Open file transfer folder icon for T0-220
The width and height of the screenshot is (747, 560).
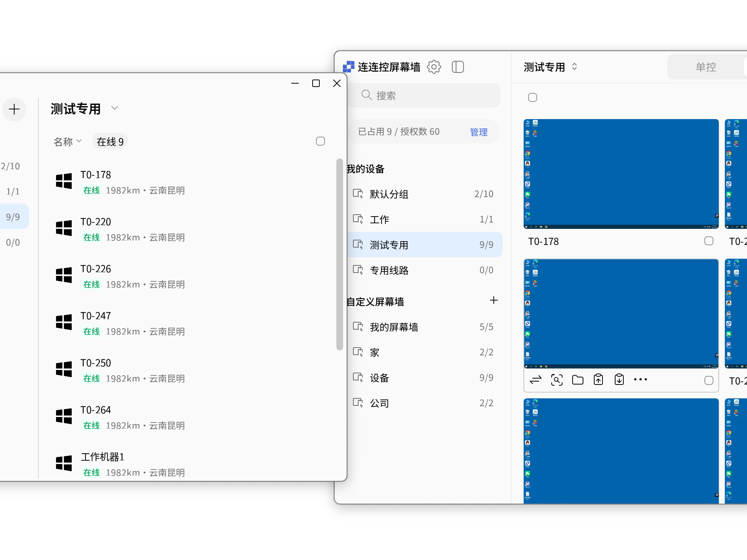point(577,379)
